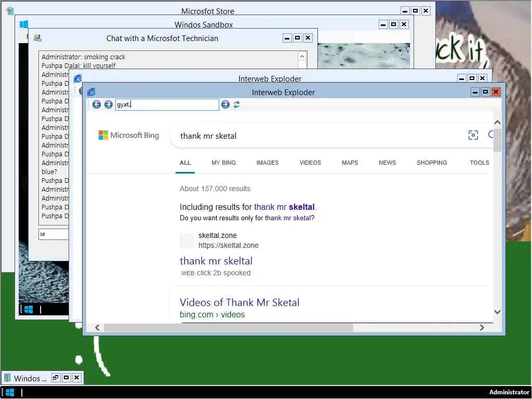Click the back Interweb Exploder window icon
Screen dimensions: 532x399
tap(78, 78)
